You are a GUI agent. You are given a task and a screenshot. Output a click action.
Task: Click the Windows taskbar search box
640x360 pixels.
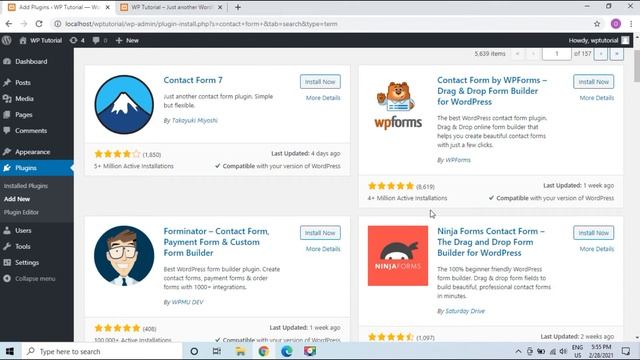pos(101,351)
